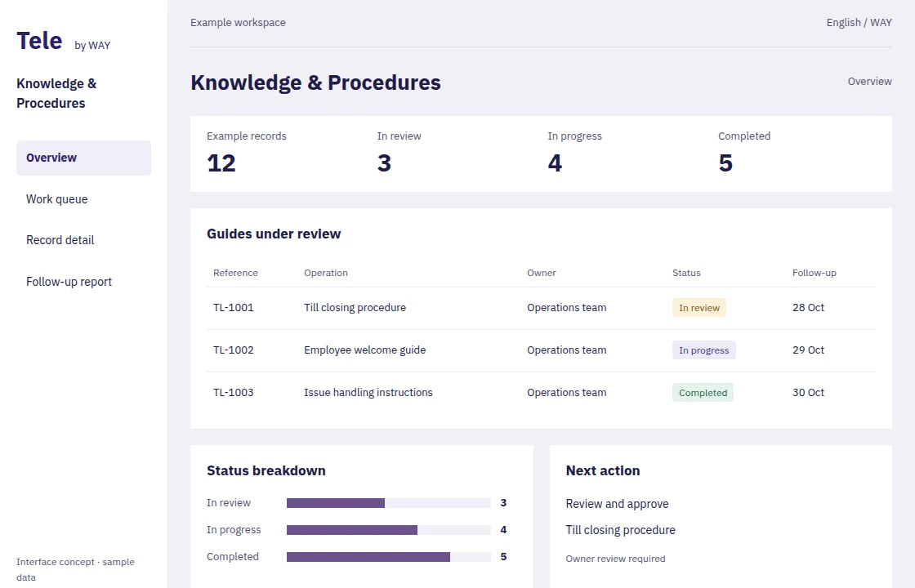The height and width of the screenshot is (588, 915).
Task: Select Issue handling instructions operation
Action: 368,393
